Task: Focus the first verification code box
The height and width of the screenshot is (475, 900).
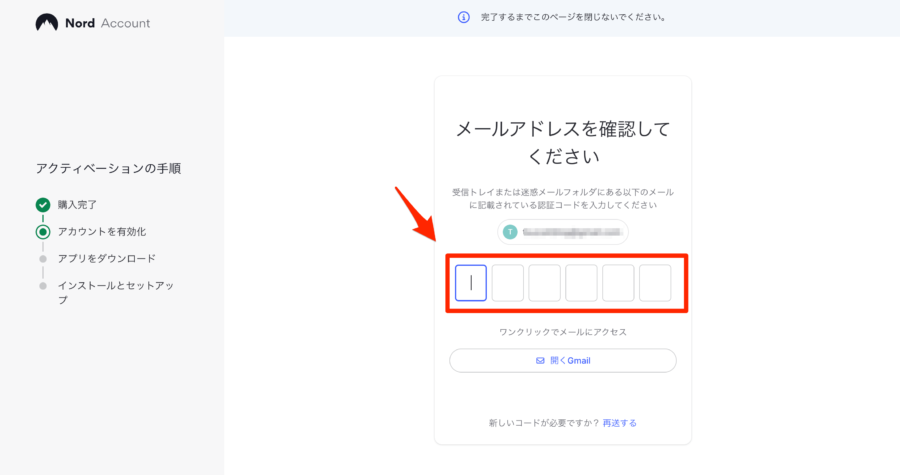Action: click(x=471, y=283)
